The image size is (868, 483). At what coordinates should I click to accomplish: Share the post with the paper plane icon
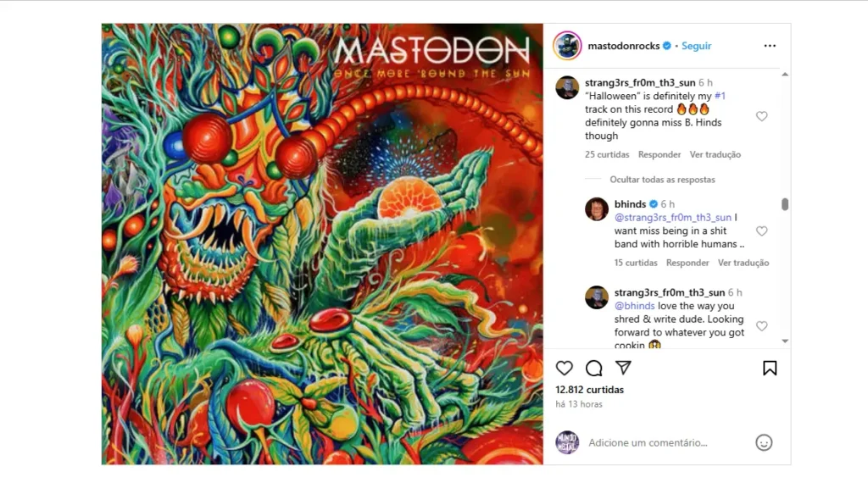tap(623, 368)
